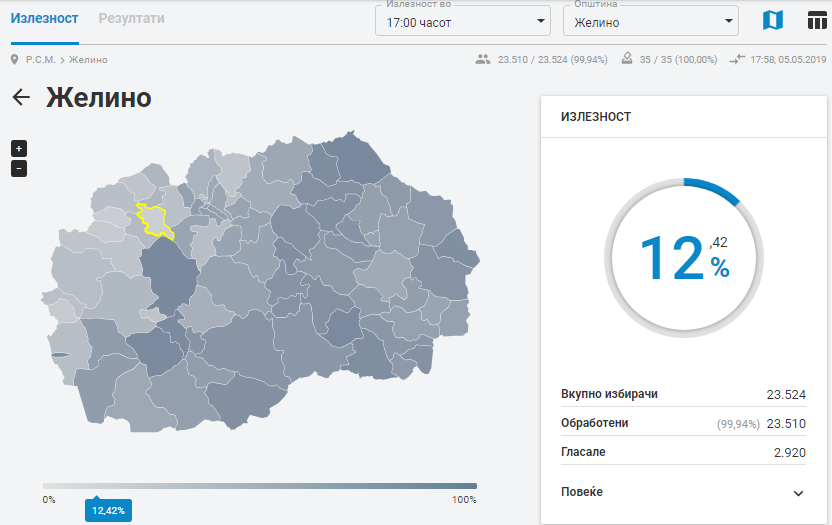The width and height of the screenshot is (832, 525).
Task: Click the turnout gradient legend bar
Action: click(260, 486)
